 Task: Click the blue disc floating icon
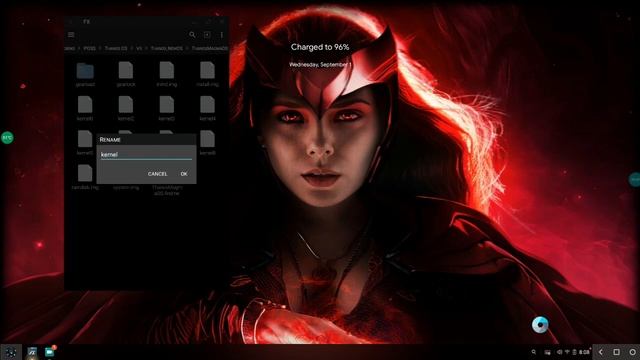[540, 325]
